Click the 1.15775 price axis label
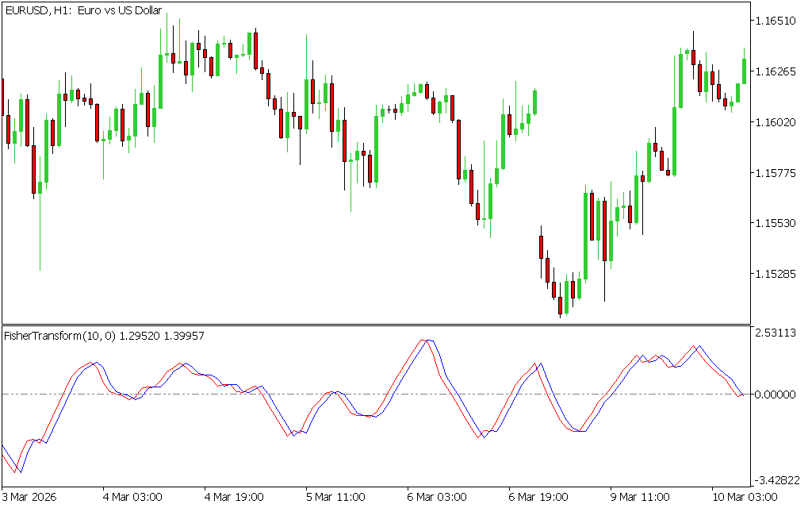The image size is (812, 508). click(776, 173)
